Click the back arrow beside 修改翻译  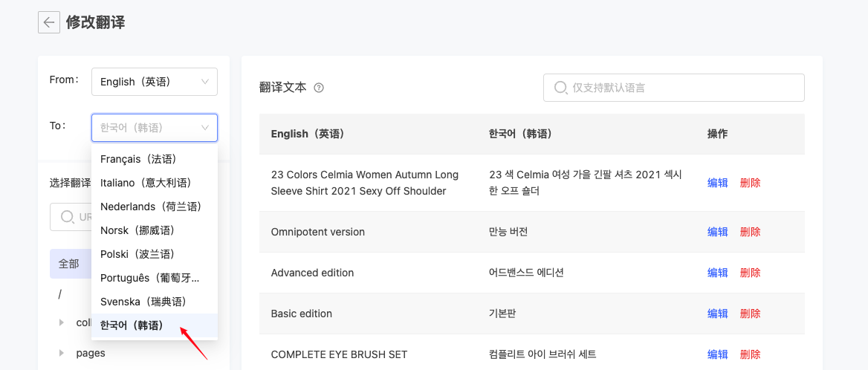coord(49,22)
